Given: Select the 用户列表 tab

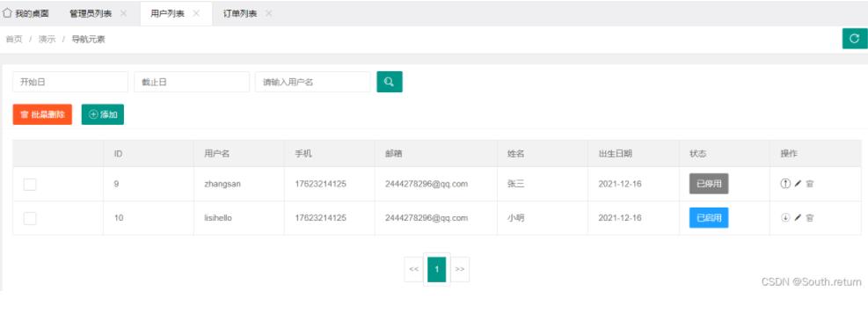Looking at the screenshot, I should (167, 13).
